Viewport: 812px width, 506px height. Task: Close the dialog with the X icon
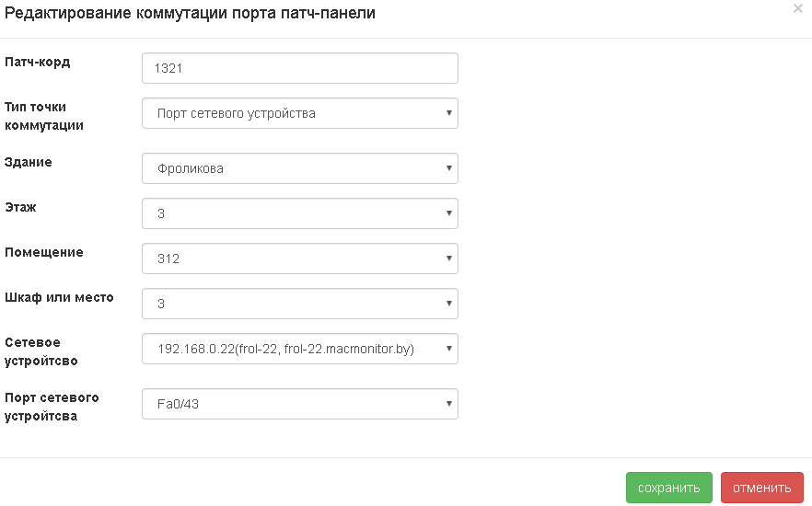[x=797, y=8]
